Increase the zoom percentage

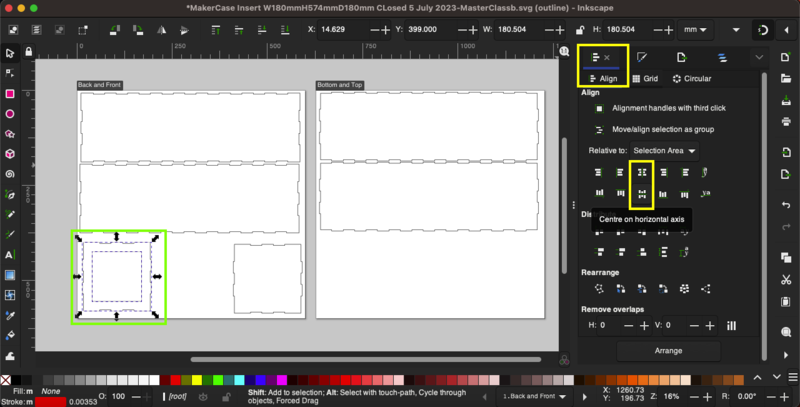707,397
